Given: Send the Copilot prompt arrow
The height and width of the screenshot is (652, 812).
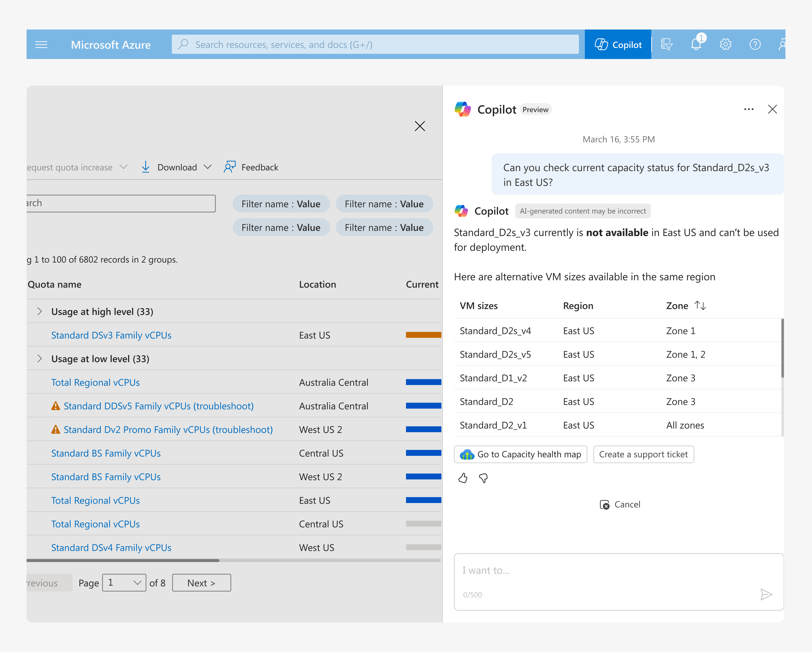Looking at the screenshot, I should tap(766, 594).
